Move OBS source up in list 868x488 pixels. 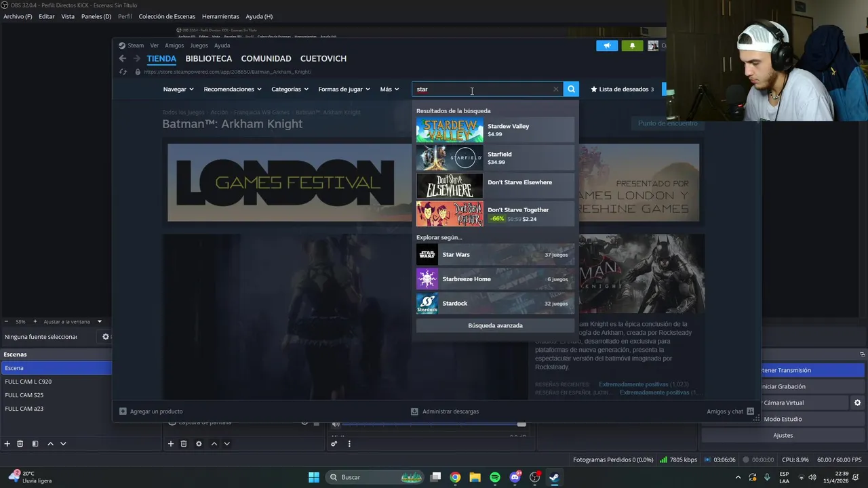[214, 444]
